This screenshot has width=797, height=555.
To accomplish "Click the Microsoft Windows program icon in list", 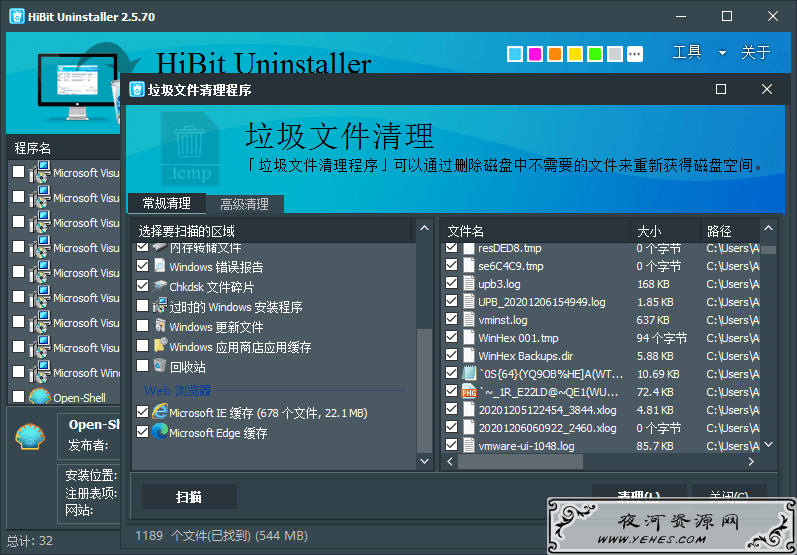I will [x=40, y=372].
